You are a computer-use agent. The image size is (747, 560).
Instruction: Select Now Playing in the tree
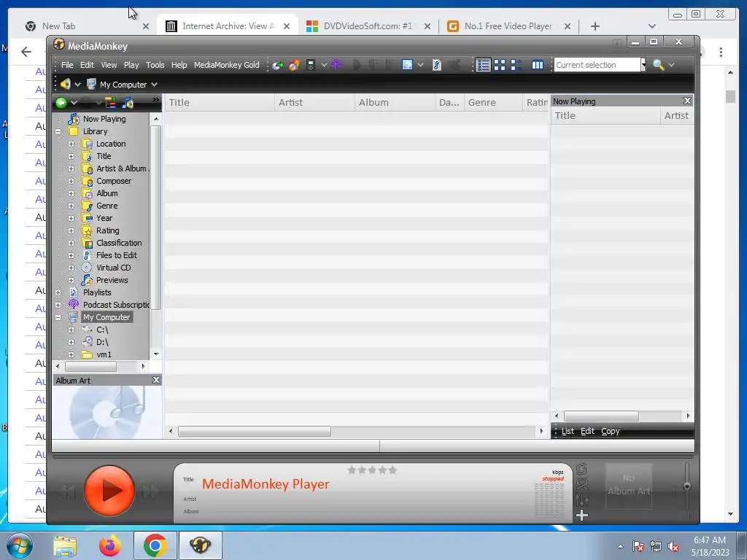click(104, 119)
